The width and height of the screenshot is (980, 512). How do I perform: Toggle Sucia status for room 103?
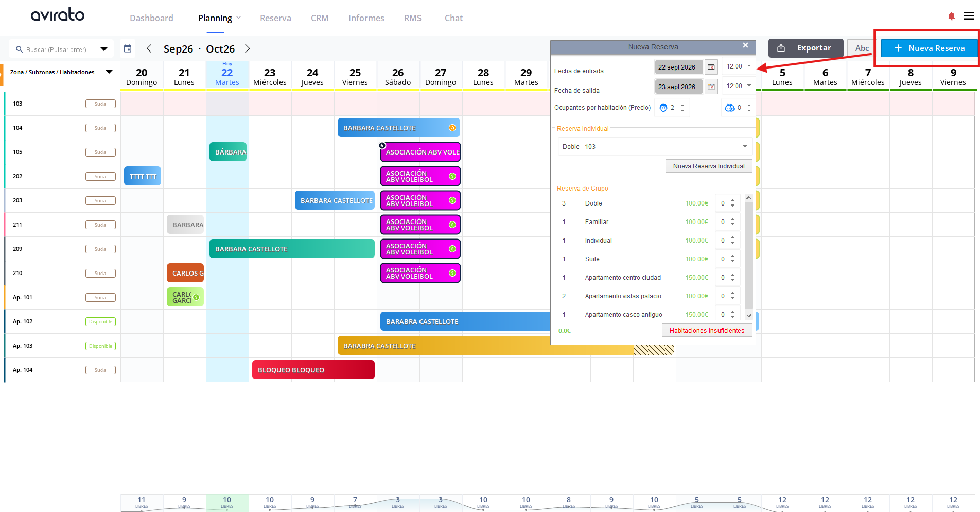(x=100, y=104)
